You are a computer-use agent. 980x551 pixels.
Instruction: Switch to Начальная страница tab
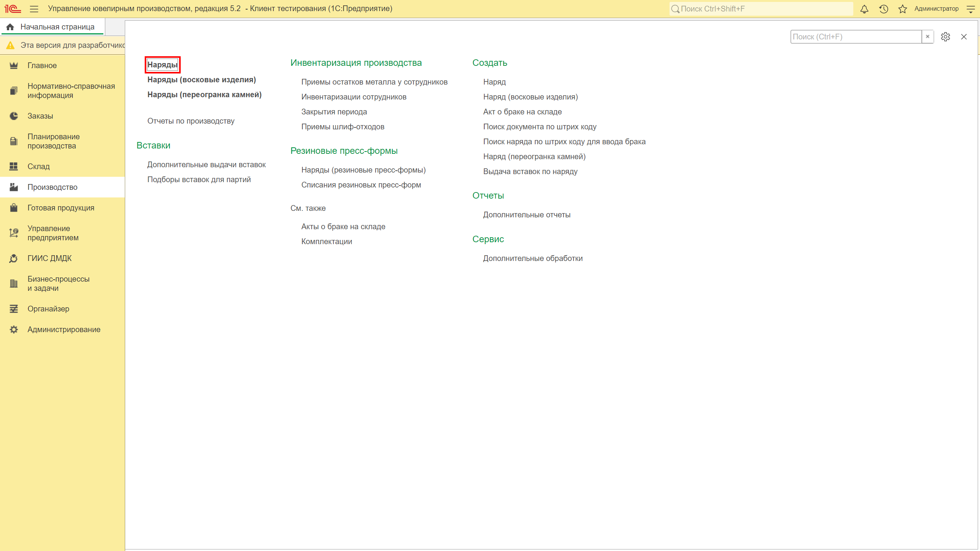(53, 27)
